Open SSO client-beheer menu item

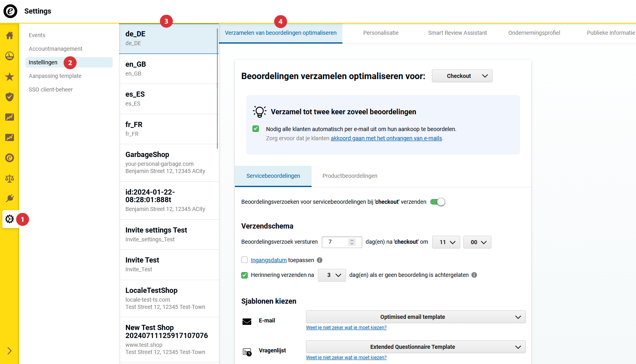click(51, 90)
